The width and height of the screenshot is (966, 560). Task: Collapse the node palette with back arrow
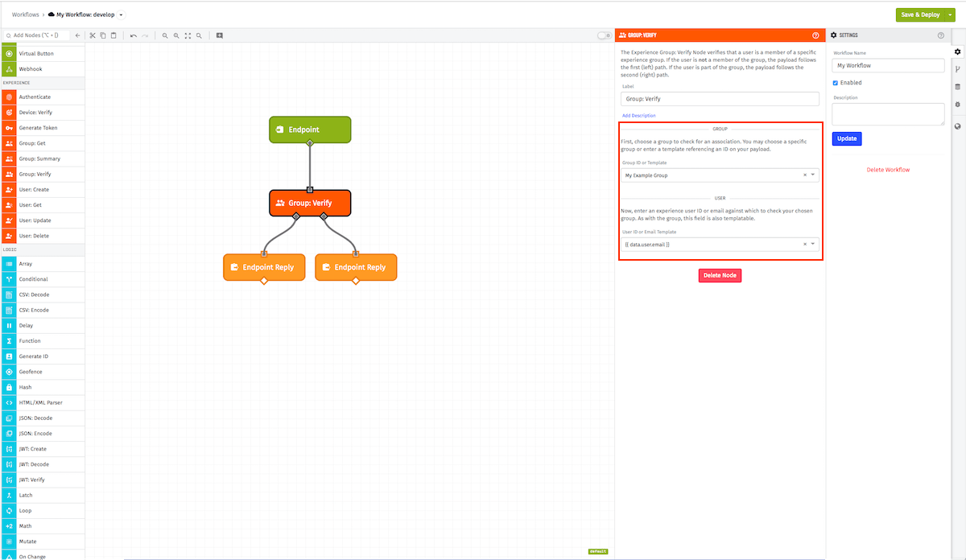pos(77,35)
